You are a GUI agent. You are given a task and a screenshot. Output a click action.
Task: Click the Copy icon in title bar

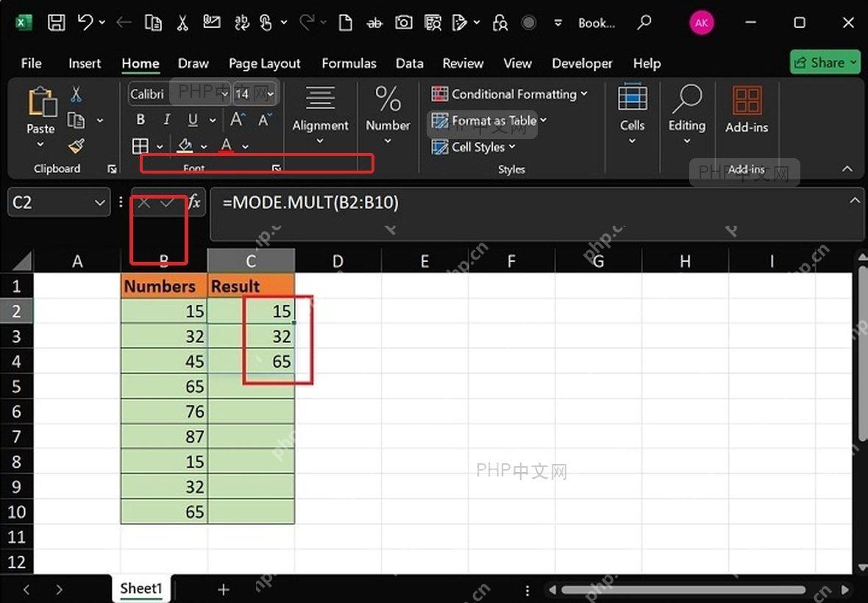153,23
